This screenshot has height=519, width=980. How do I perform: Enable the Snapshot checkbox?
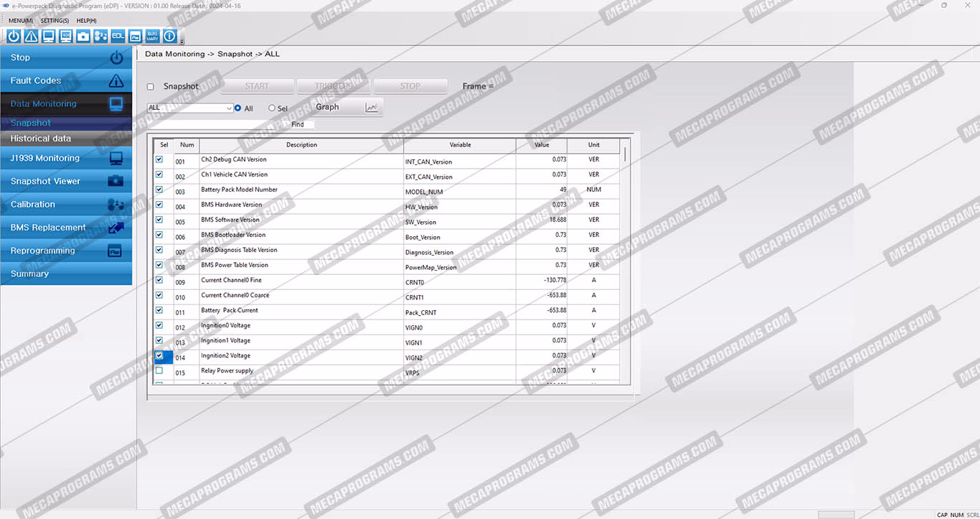[151, 87]
